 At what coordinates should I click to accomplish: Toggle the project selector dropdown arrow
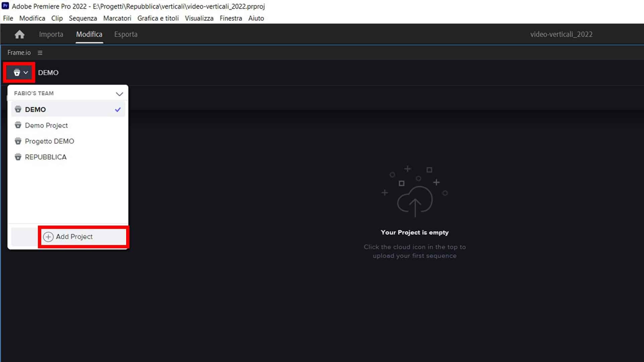pyautogui.click(x=26, y=72)
